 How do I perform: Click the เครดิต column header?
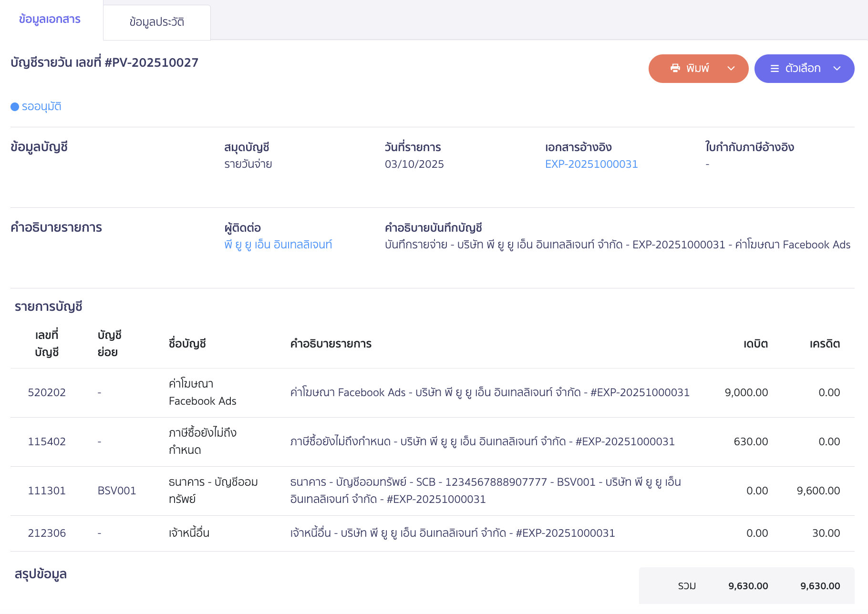pyautogui.click(x=825, y=344)
